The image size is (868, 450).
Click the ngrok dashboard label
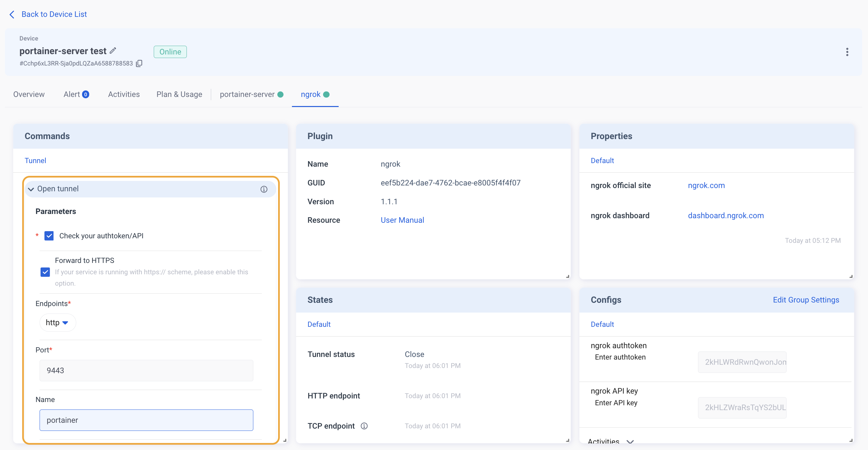pyautogui.click(x=620, y=216)
